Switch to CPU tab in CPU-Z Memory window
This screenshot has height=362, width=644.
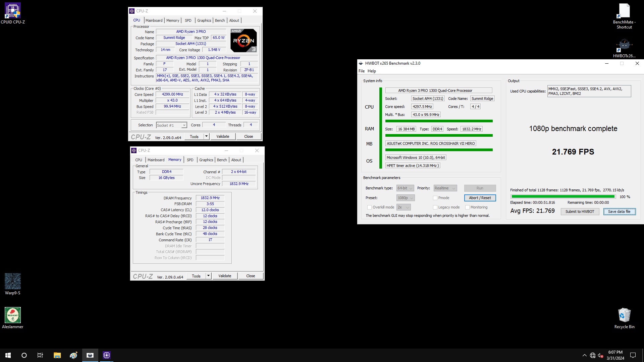click(139, 160)
